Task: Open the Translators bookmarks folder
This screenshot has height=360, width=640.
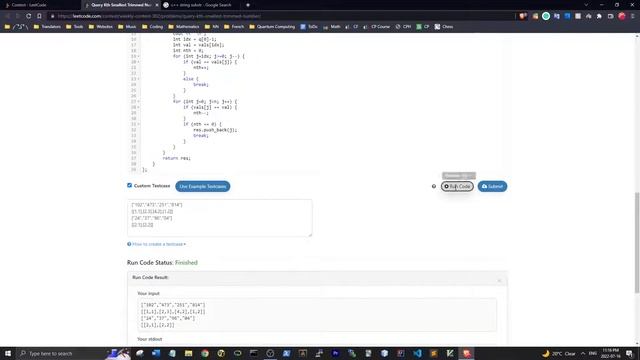Action: 47,27
